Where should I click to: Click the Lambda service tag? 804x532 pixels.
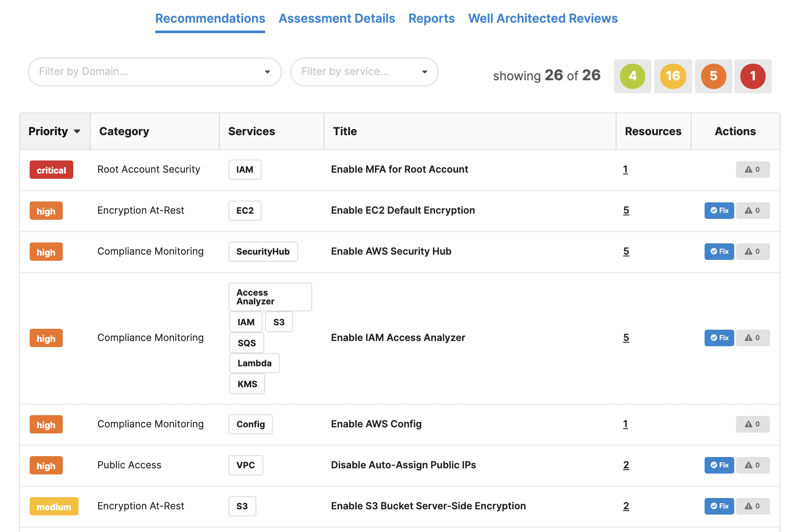tap(255, 363)
